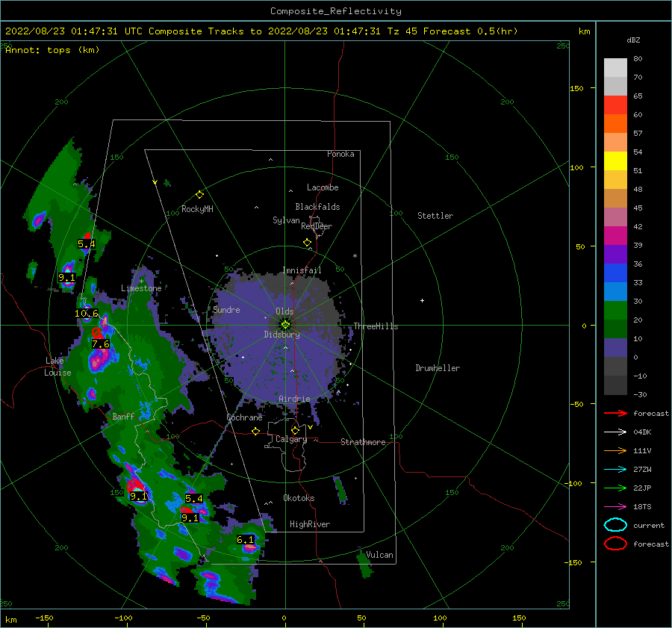Click the Okotoks town label
This screenshot has height=628, width=672.
pos(299,498)
